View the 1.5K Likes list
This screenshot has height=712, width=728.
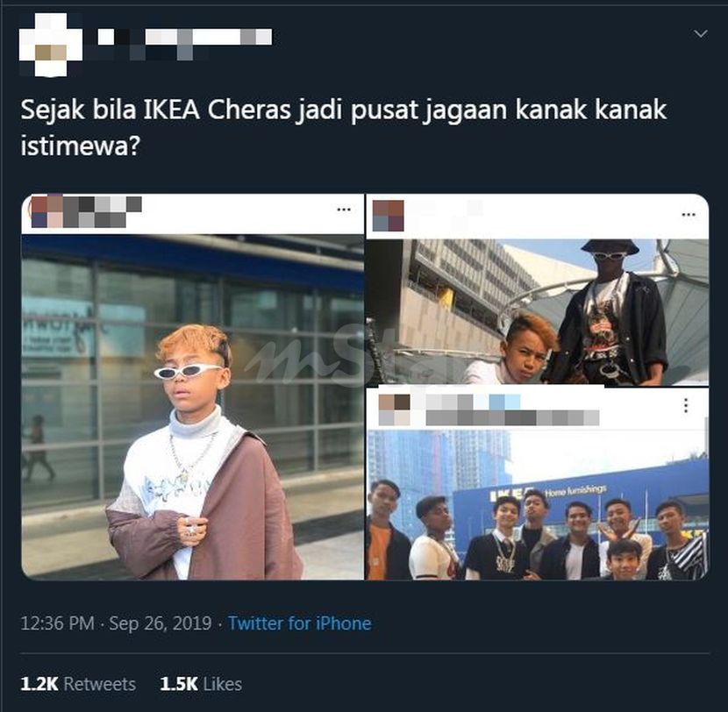pyautogui.click(x=201, y=684)
